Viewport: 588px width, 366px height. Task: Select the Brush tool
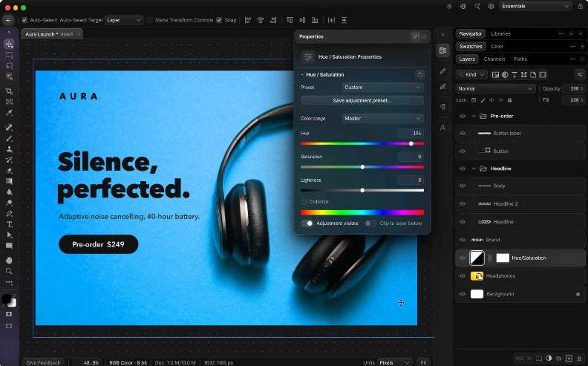pos(9,138)
